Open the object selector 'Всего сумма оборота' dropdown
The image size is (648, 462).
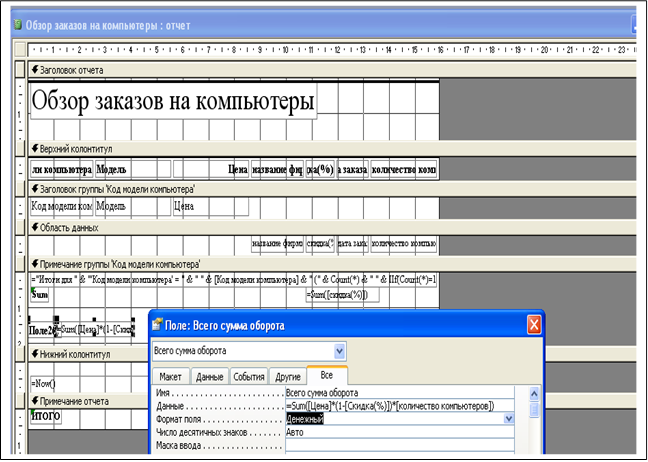pos(339,351)
